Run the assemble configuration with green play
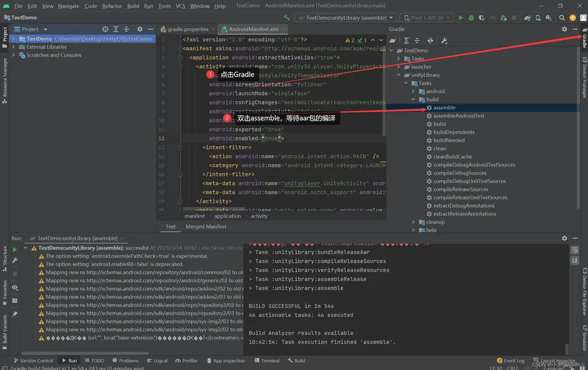 [x=460, y=17]
